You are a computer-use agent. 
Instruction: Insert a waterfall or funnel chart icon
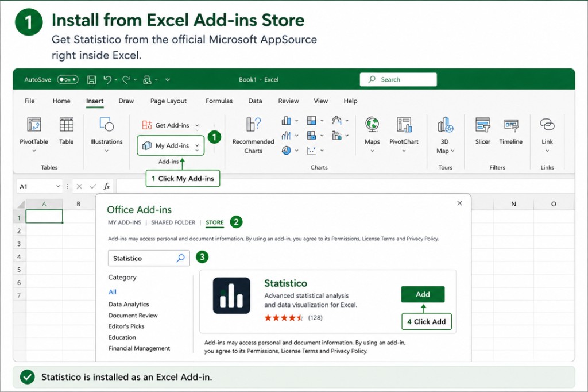click(x=336, y=121)
